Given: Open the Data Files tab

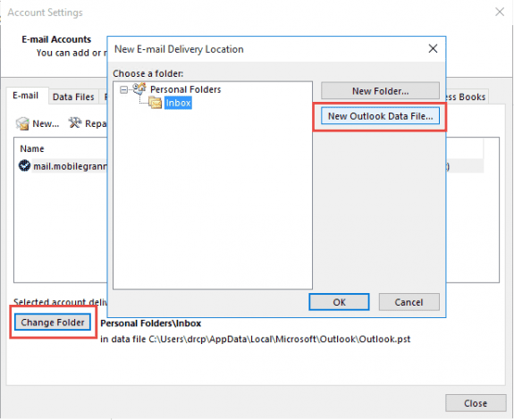Looking at the screenshot, I should coord(73,97).
